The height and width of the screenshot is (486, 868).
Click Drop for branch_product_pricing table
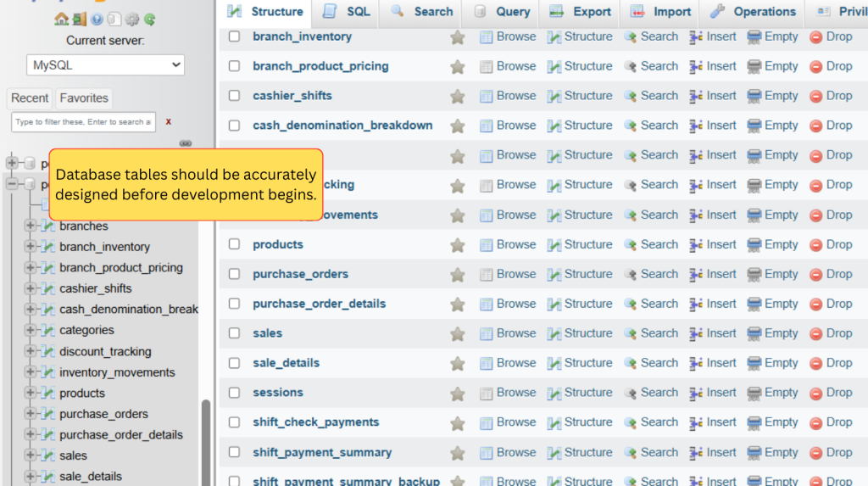coord(831,66)
